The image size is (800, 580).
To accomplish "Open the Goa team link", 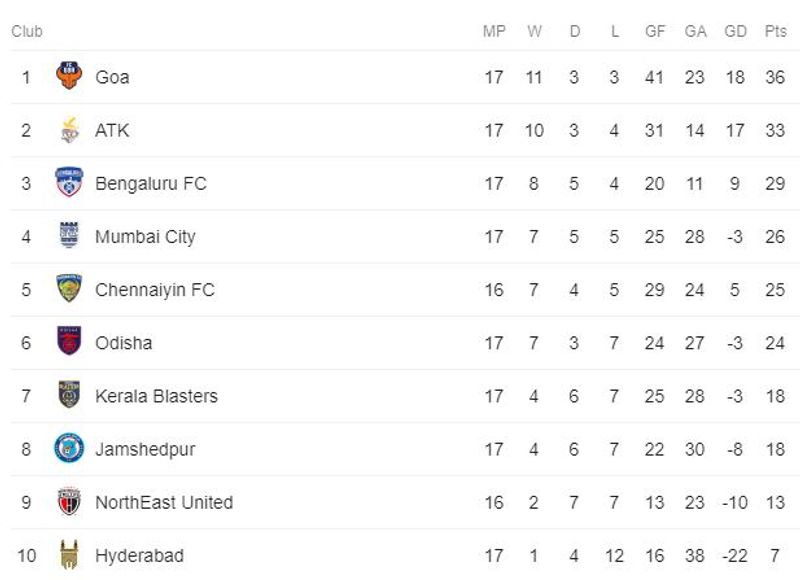I will (x=112, y=77).
